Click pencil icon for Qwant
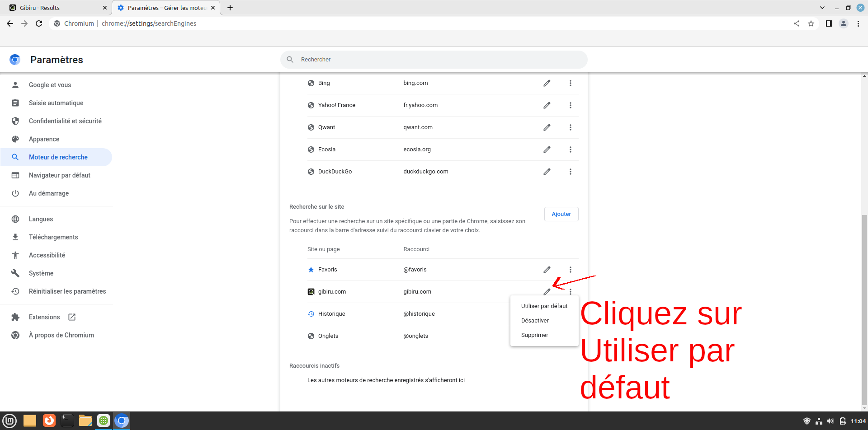The width and height of the screenshot is (868, 430). 547,127
